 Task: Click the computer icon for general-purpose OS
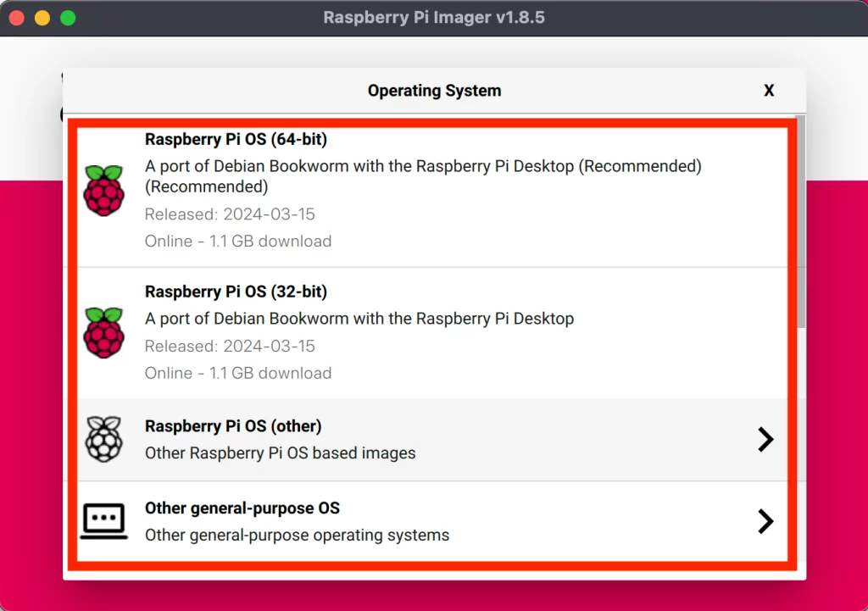click(x=103, y=521)
